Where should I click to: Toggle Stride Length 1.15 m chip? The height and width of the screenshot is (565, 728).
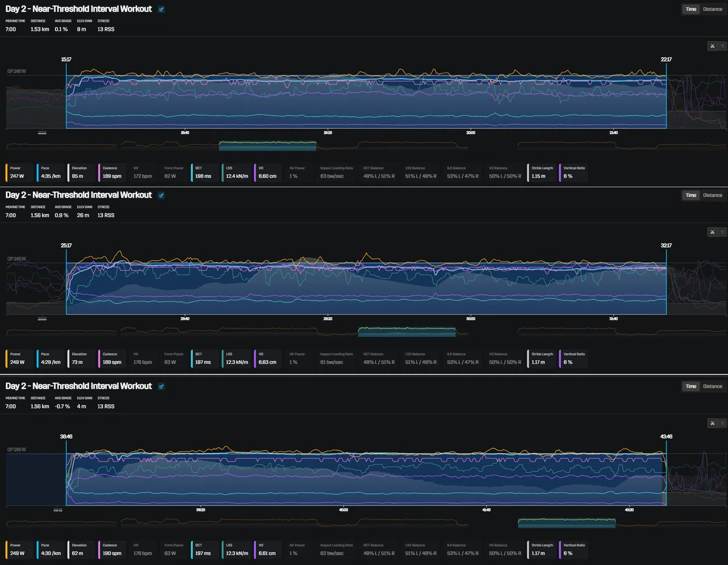pos(542,173)
